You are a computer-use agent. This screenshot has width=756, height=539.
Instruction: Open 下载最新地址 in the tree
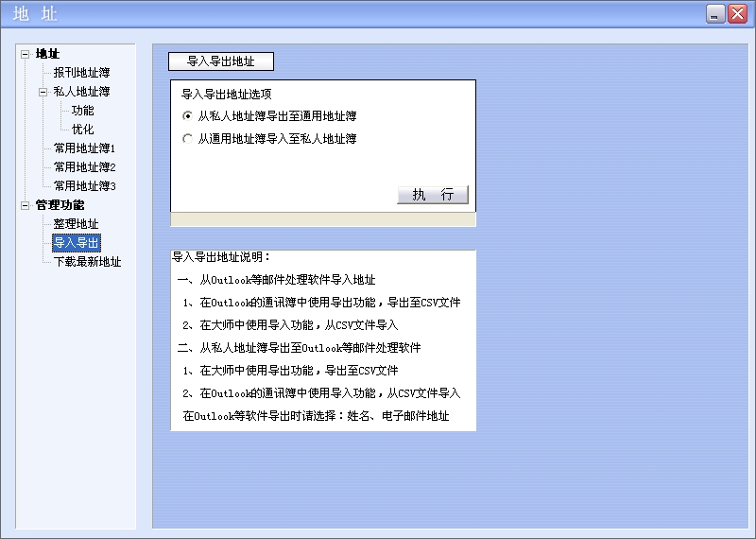(x=87, y=262)
